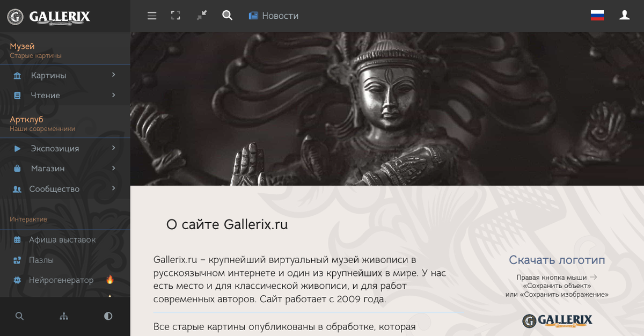
Task: Expand the Чтение submenu chevron
Action: pos(114,95)
